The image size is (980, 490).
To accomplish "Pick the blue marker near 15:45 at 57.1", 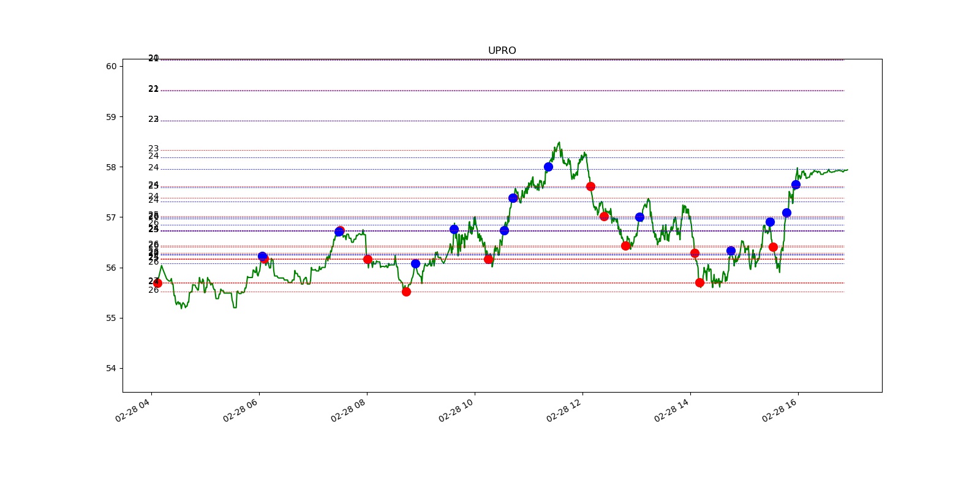I will [786, 213].
